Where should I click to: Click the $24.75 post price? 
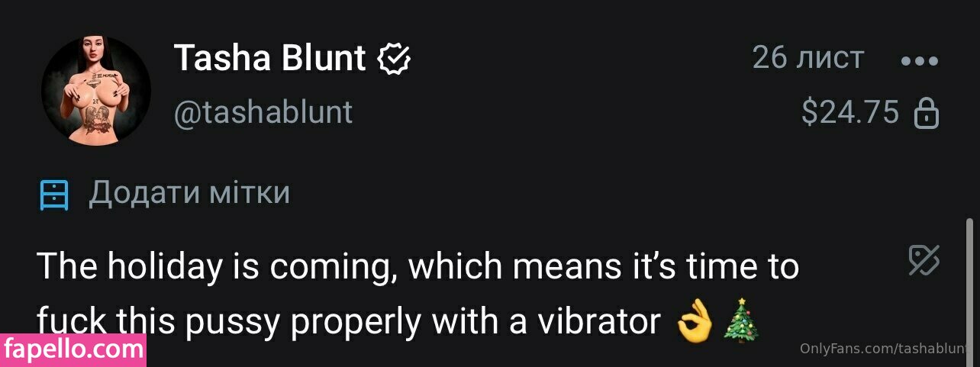coord(850,113)
